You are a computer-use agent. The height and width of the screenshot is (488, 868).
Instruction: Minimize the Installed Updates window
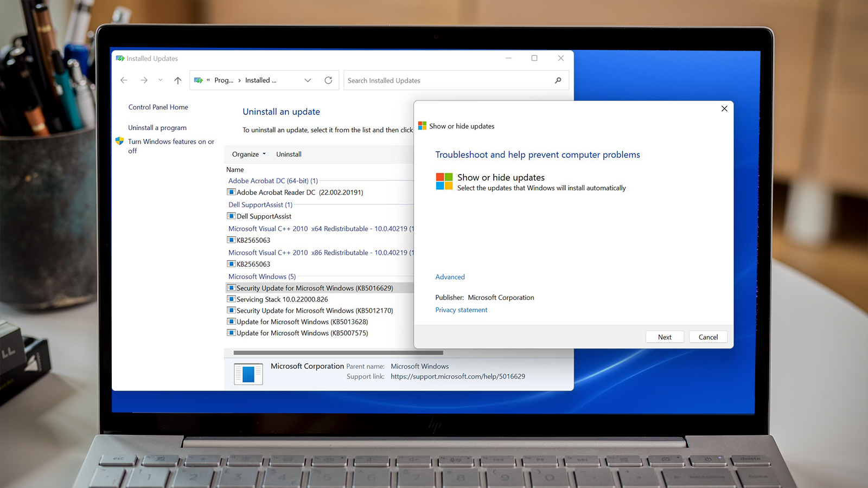coord(508,58)
